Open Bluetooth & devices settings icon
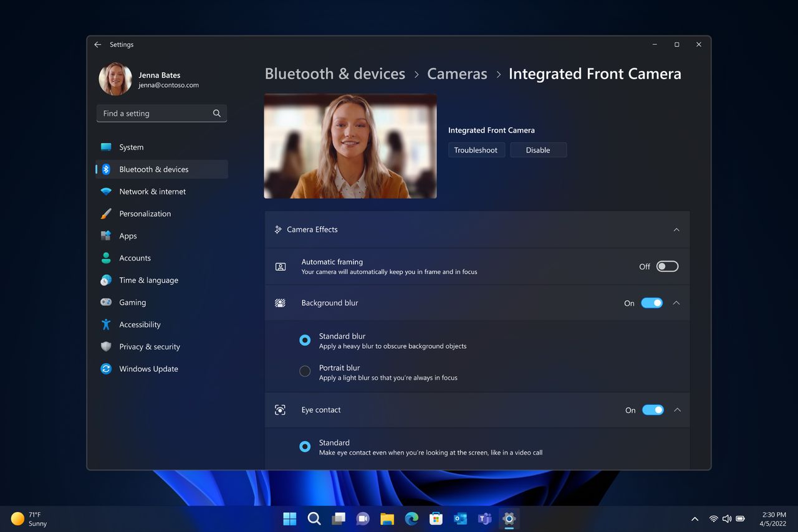 point(106,169)
